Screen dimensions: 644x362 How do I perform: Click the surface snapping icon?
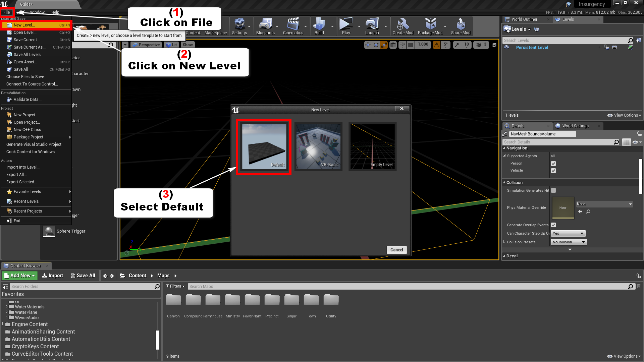[402, 45]
